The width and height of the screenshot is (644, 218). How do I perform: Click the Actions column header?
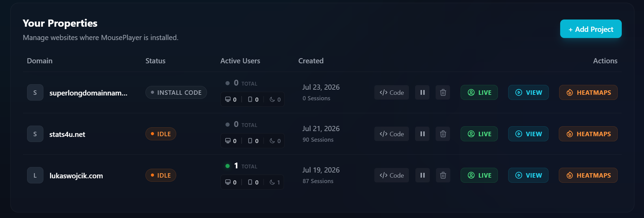coord(605,61)
